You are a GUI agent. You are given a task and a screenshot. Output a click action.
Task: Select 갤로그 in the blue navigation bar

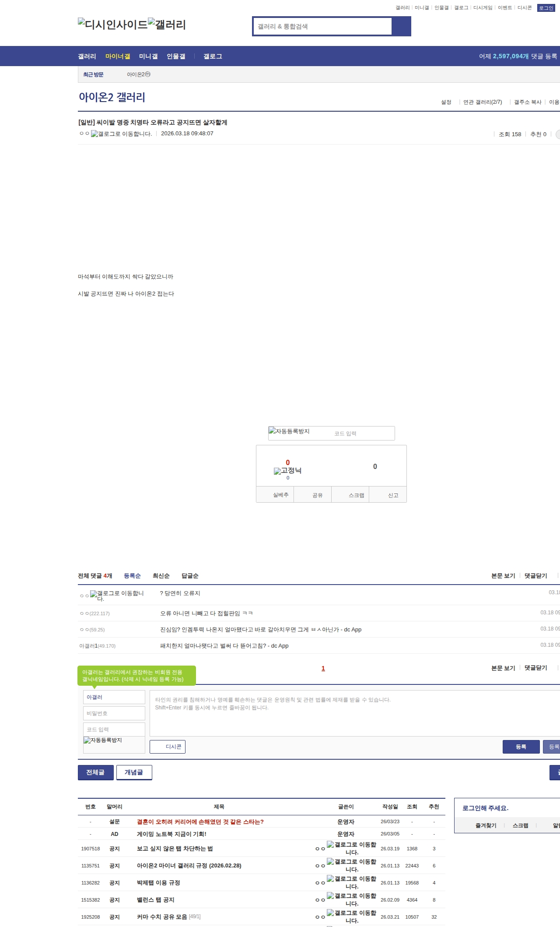[x=213, y=56]
